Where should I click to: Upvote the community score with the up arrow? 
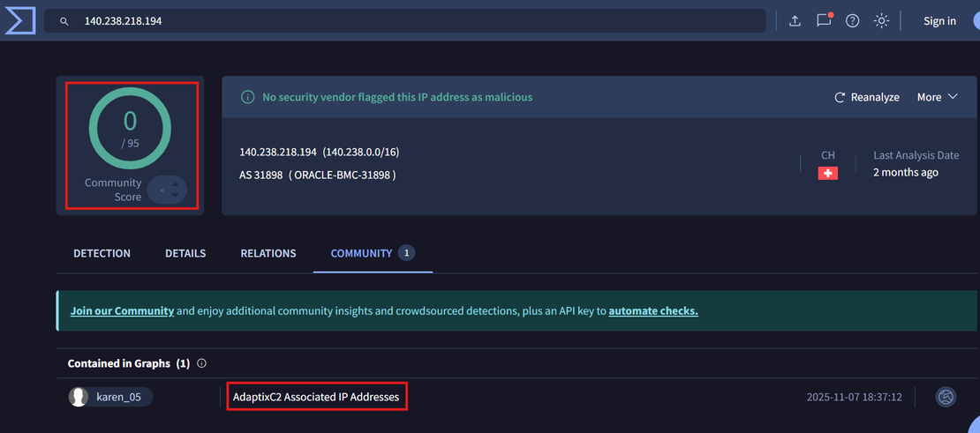175,184
